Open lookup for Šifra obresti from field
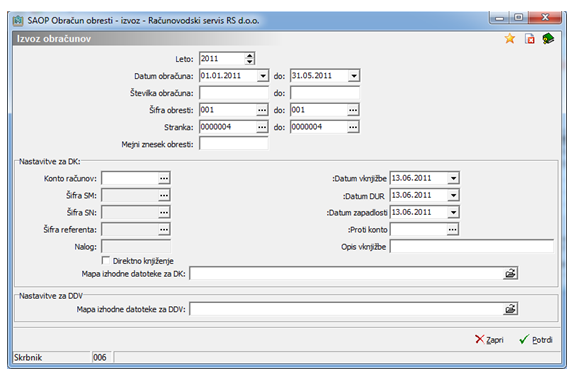This screenshot has height=376, width=573. [262, 110]
